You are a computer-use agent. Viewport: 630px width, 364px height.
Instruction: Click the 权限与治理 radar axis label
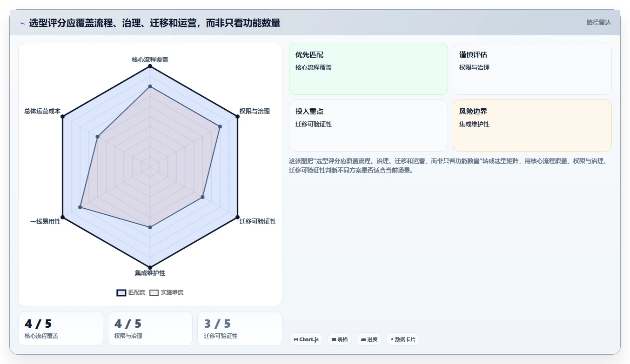[x=255, y=111]
